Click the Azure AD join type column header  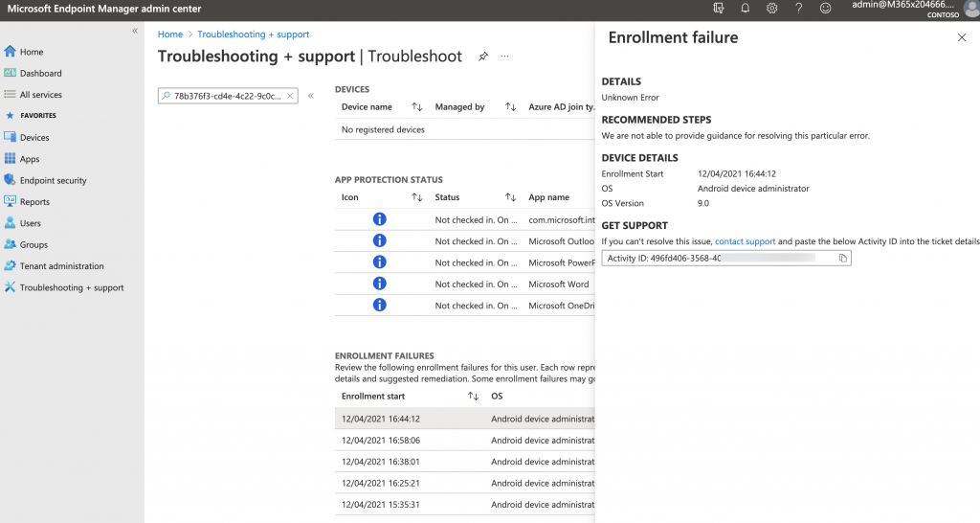(x=561, y=107)
